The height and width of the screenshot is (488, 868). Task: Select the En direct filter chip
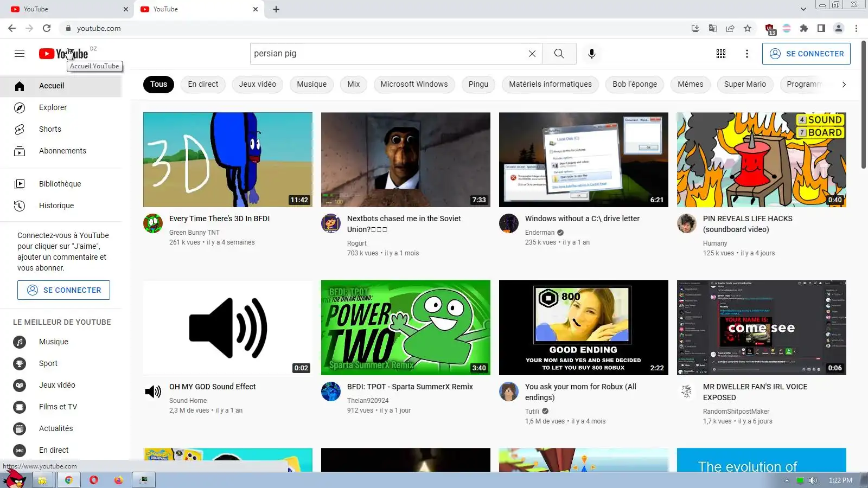point(203,84)
